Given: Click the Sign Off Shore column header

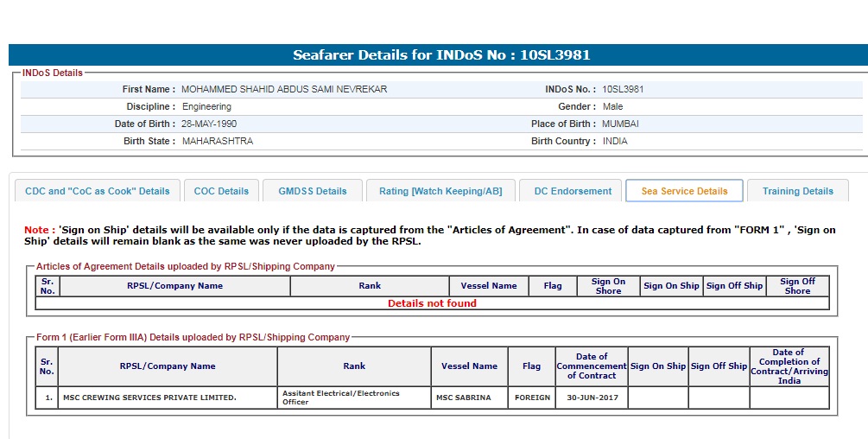Looking at the screenshot, I should 796,286.
